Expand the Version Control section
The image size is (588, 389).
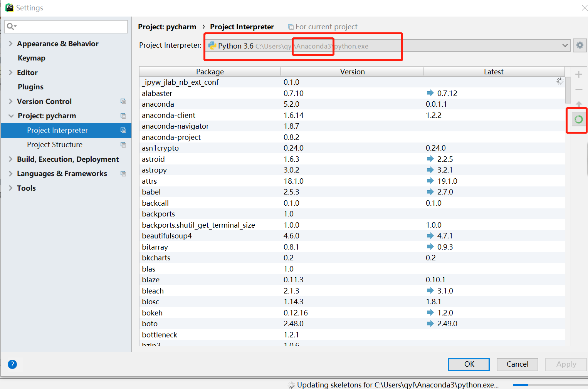click(x=10, y=101)
